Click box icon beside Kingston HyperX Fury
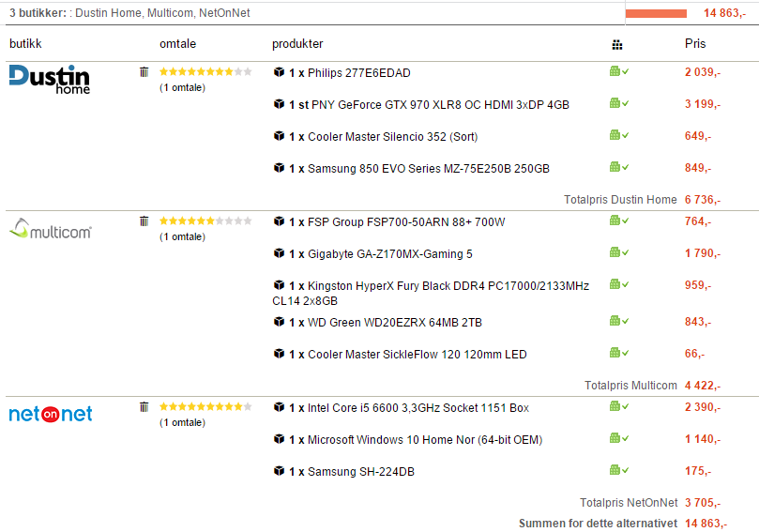759x532 pixels. [x=279, y=285]
